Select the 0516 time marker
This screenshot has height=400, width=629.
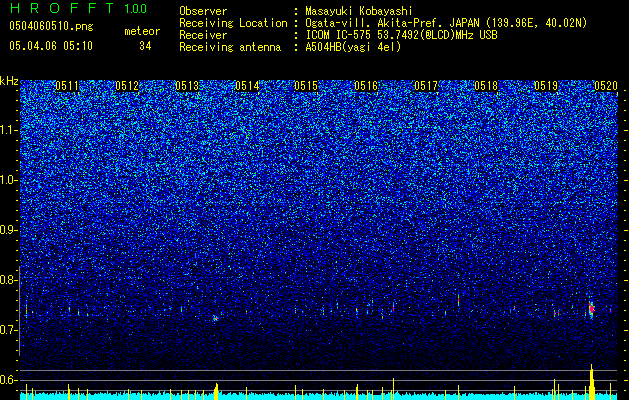point(366,86)
